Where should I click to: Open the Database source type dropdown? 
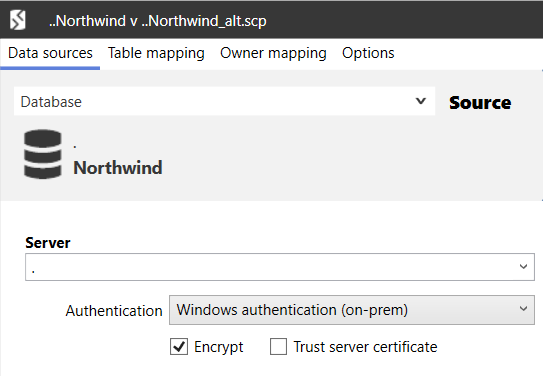click(x=224, y=101)
